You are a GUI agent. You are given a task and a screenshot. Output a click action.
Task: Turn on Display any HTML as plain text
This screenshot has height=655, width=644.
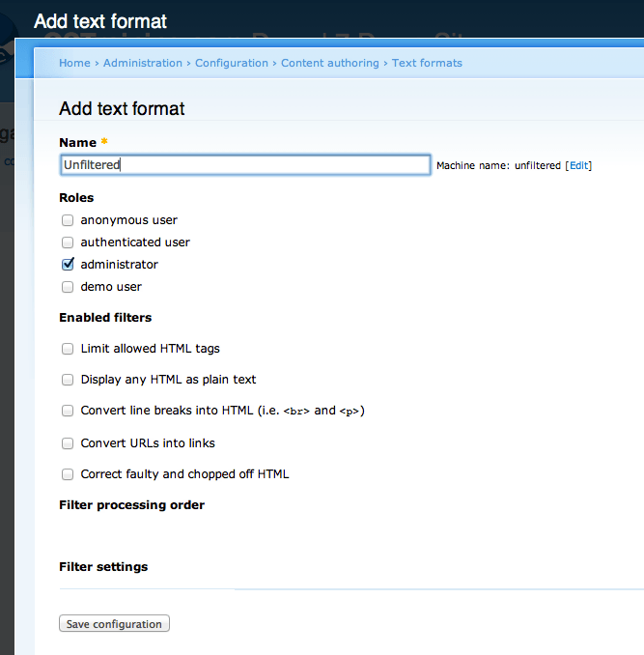(68, 381)
